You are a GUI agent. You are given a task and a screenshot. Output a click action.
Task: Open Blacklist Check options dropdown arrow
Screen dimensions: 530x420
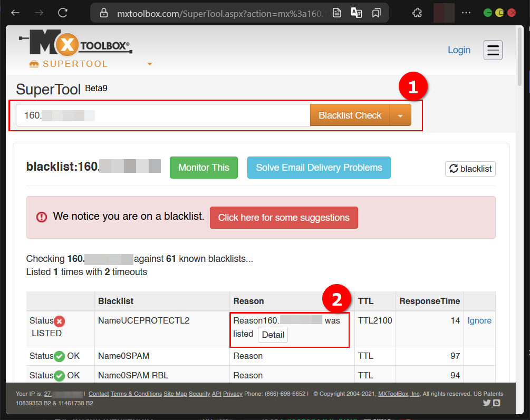click(x=400, y=115)
